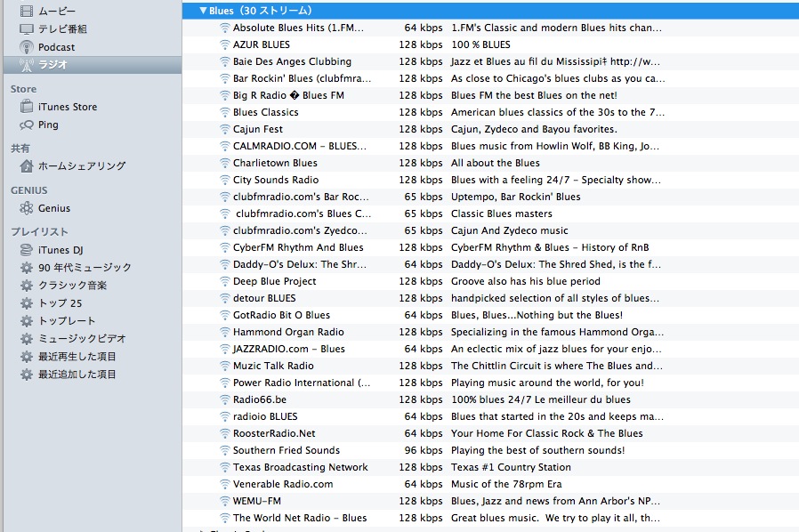This screenshot has height=532, width=799.
Task: Click gear icon for 最近追加した項目
Action: pyautogui.click(x=27, y=375)
